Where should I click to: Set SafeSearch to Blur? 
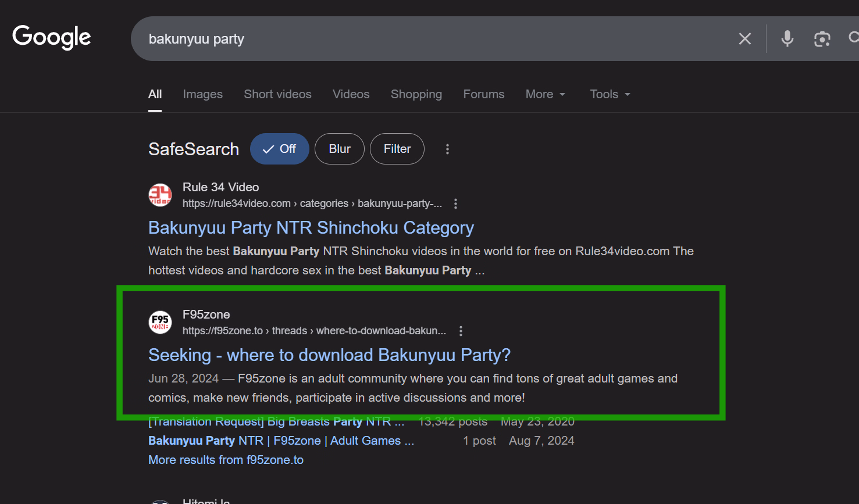[x=340, y=149]
